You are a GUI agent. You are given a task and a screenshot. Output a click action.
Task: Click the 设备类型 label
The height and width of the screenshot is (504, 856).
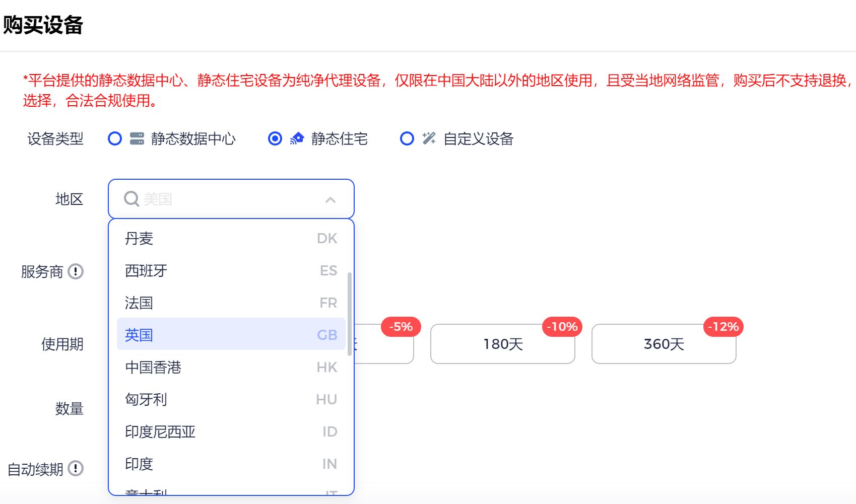(55, 138)
